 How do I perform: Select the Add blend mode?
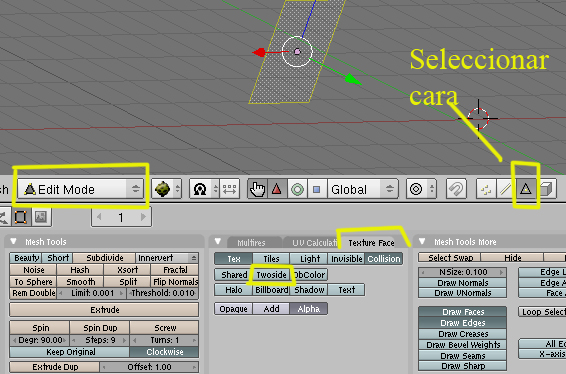click(271, 309)
